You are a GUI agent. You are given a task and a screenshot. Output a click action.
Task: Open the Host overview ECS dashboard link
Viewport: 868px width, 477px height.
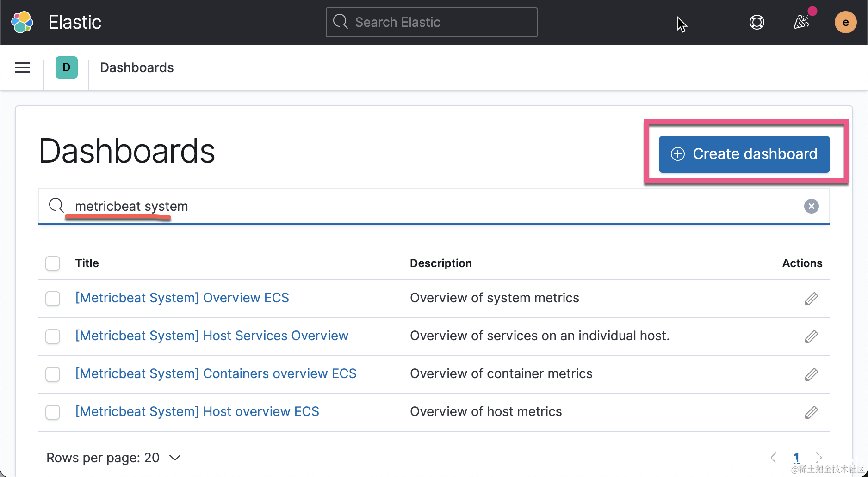[x=197, y=411]
